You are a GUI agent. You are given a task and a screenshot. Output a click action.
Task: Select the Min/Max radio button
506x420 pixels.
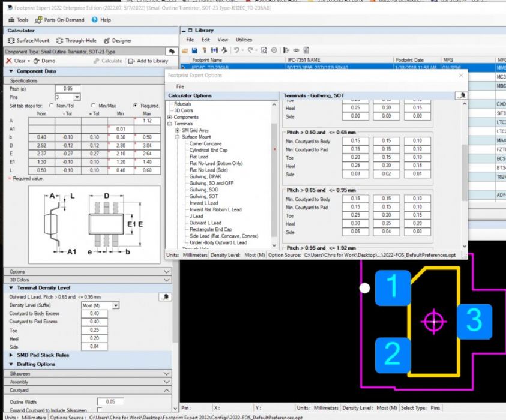93,106
